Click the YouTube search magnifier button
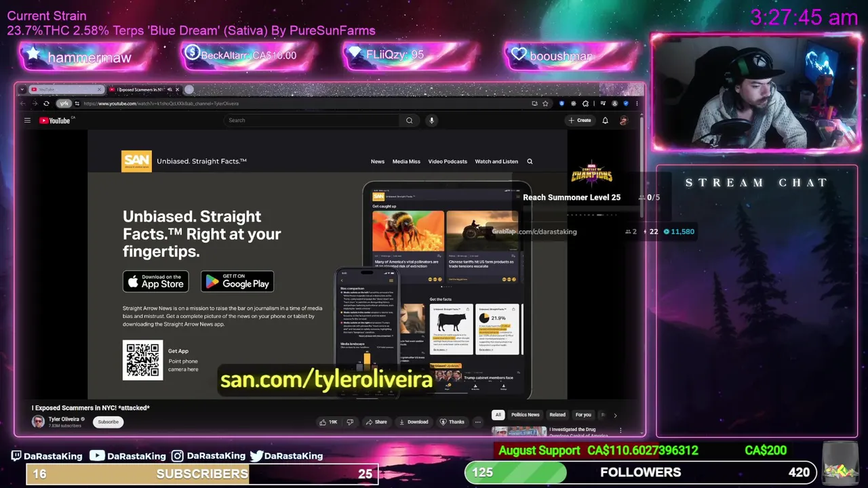 [x=409, y=121]
